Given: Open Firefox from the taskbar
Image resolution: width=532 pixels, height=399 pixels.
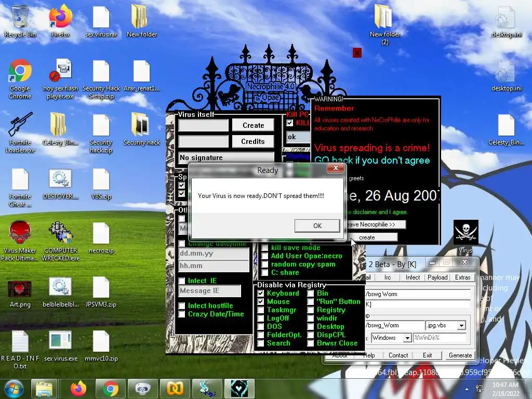Looking at the screenshot, I should (x=78, y=389).
